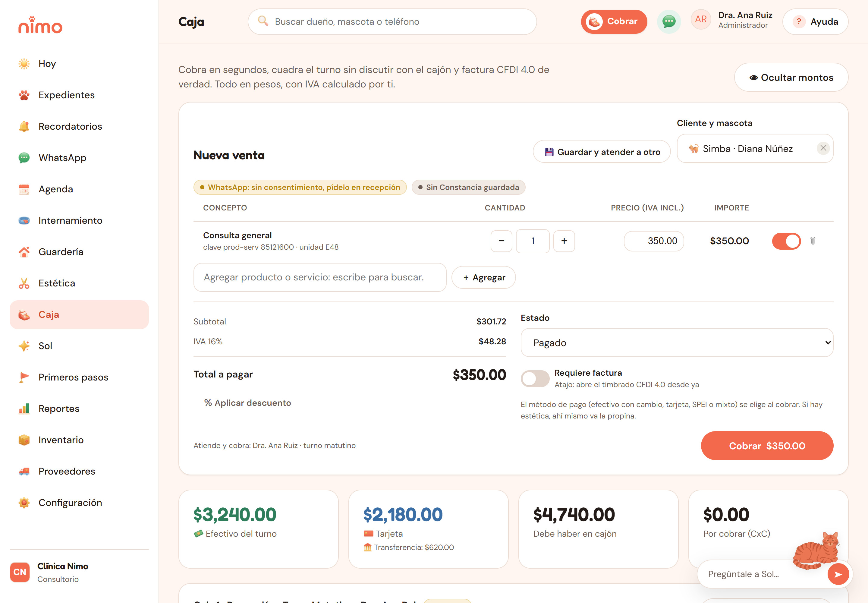Toggle the Consulta general line switch
Screen dimensions: 868x603
point(786,241)
